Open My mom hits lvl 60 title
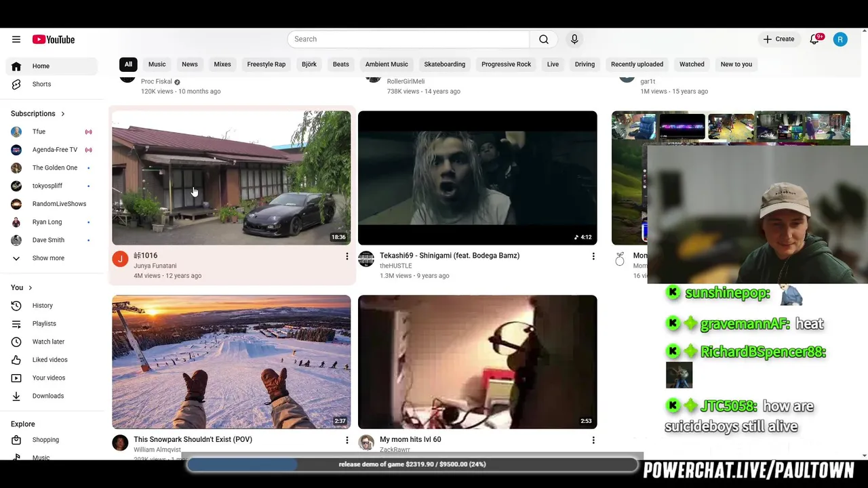Viewport: 868px width, 488px height. pos(410,440)
